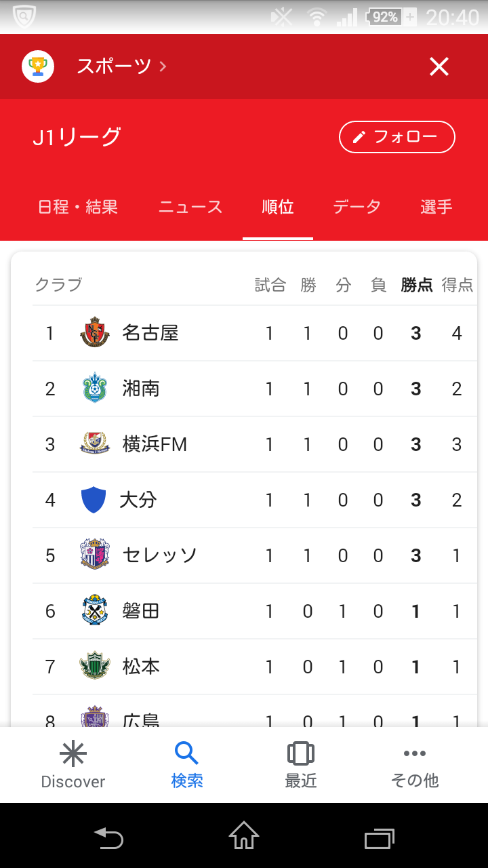Open Discover in the bottom navigation
Viewport: 488px width, 868px height.
[73, 765]
